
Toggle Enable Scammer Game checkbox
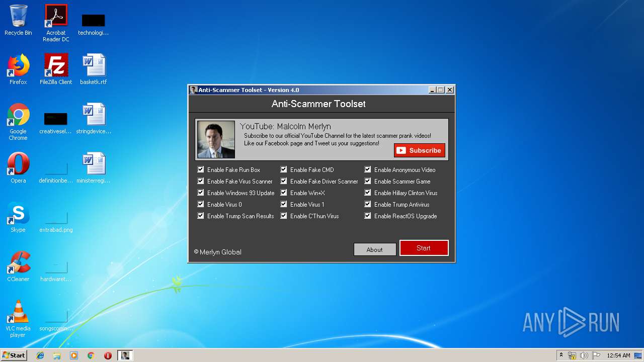tap(368, 181)
